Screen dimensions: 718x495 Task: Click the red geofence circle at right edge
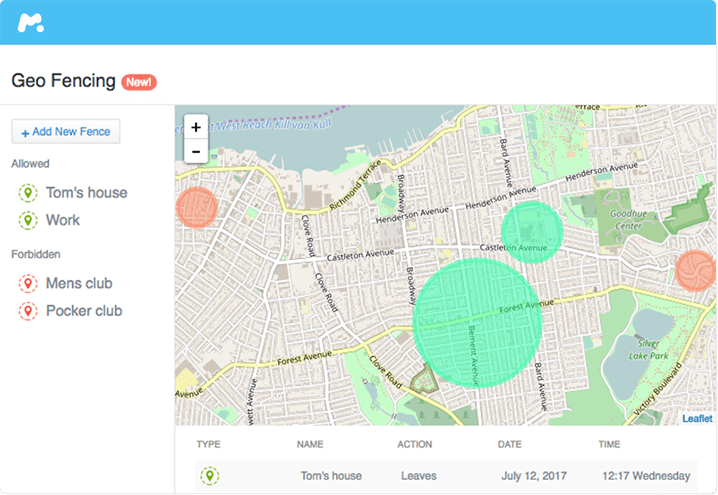694,270
